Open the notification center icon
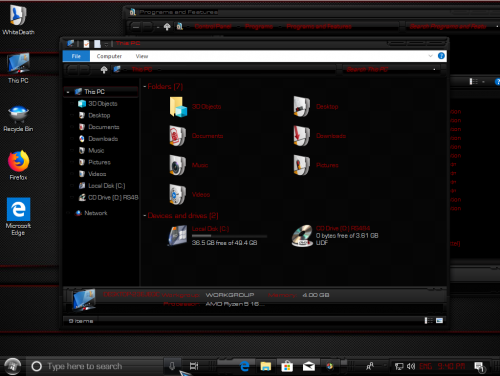 pos(479,367)
